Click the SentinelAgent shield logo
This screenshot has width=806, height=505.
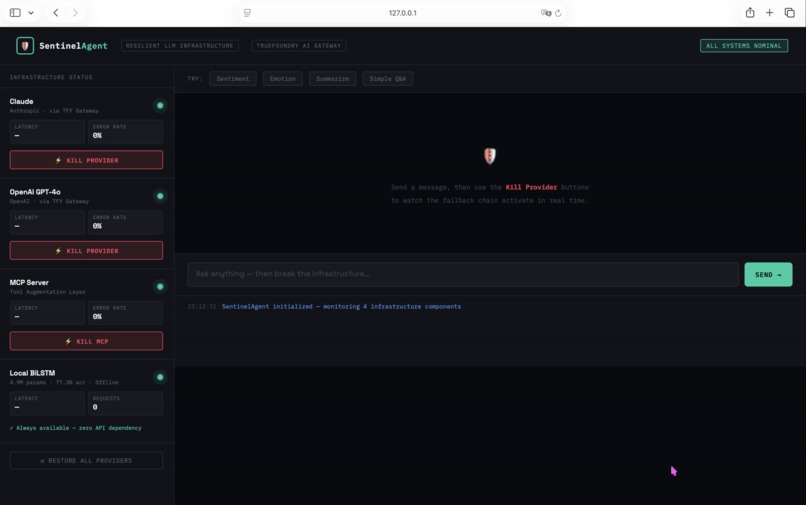point(25,46)
